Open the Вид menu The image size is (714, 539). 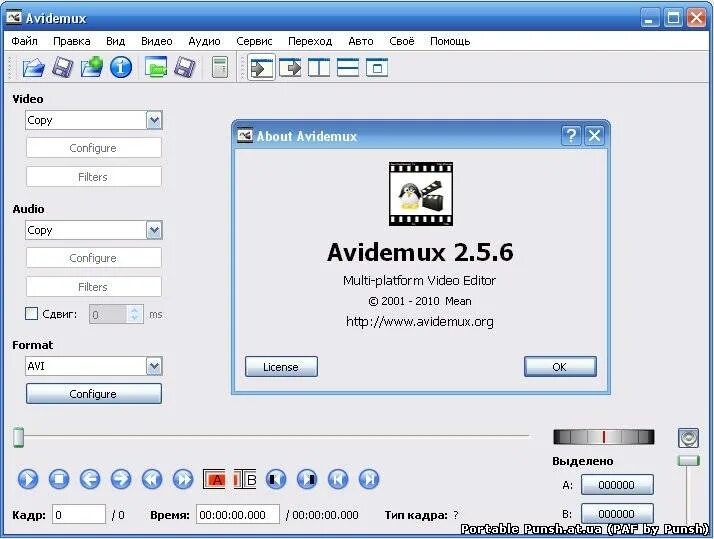(x=115, y=41)
